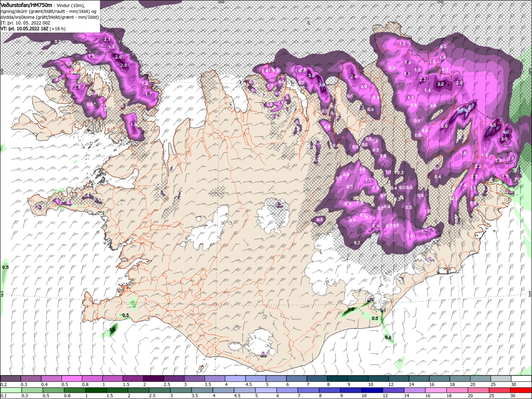Click the 'slydda/snjókoma' legend description line
532x399 pixels.
[49, 17]
